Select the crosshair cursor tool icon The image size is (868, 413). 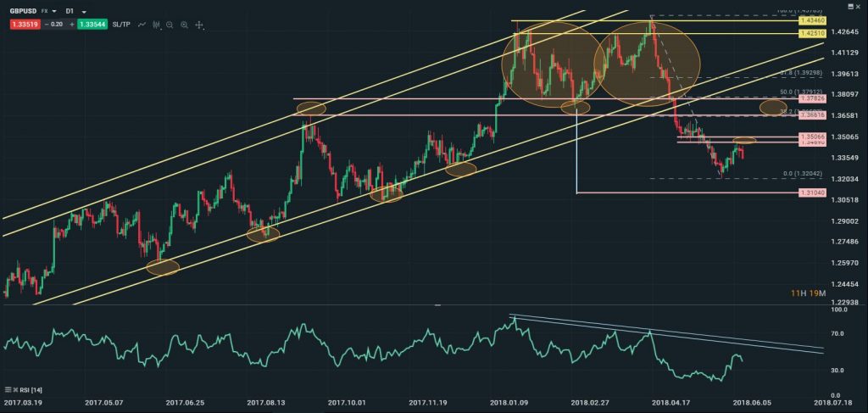pyautogui.click(x=199, y=25)
